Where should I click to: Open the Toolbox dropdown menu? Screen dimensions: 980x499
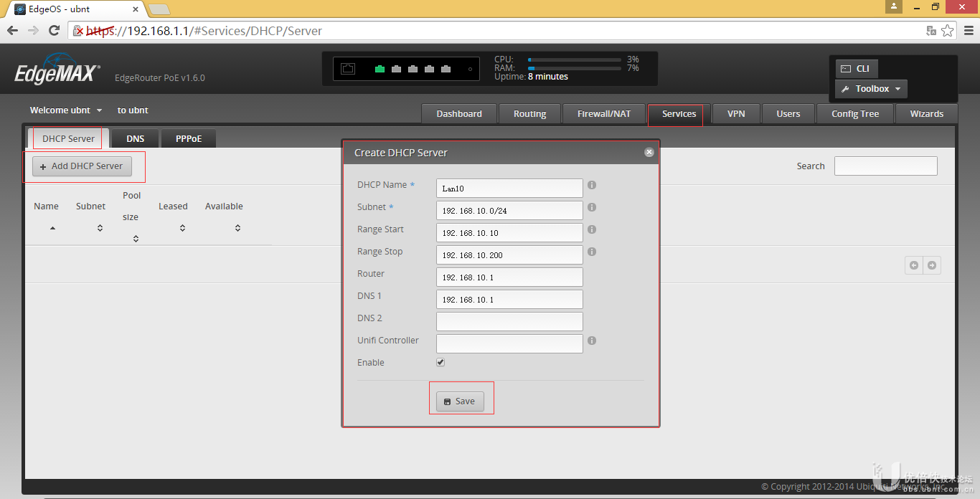click(x=871, y=89)
